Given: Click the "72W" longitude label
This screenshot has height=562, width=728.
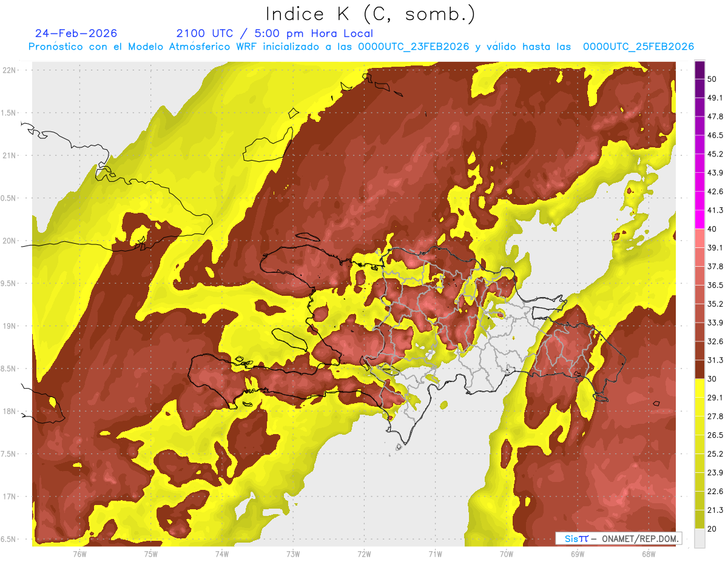Looking at the screenshot, I should [364, 554].
